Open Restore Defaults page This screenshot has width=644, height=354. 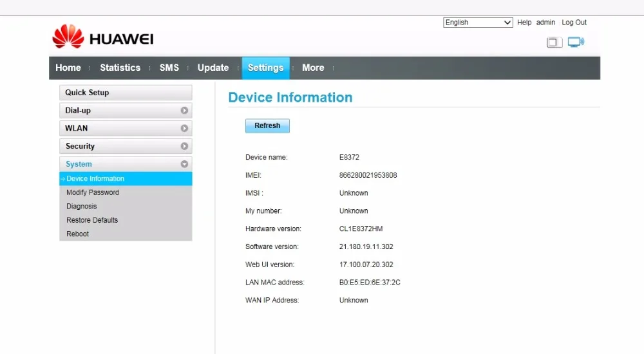pos(92,220)
